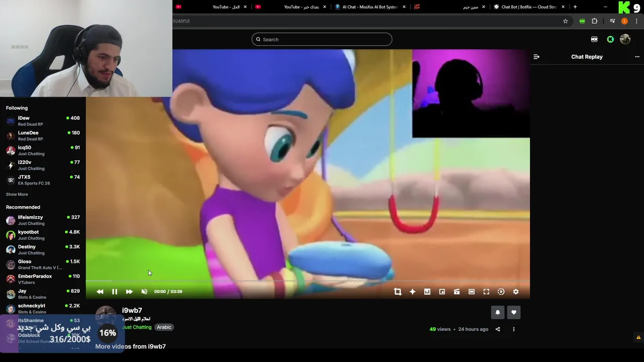Open the stats bars icon in player
Screen dimensions: 644x362
click(x=427, y=292)
